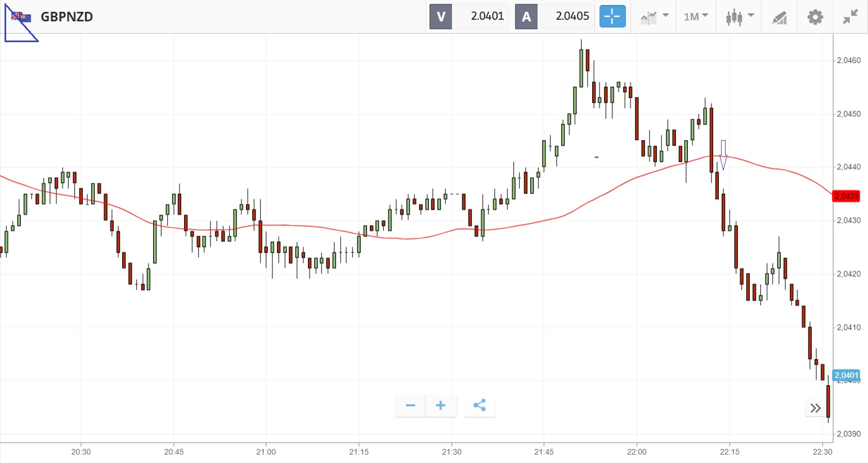Open the 1M timeframe dropdown
This screenshot has width=868, height=463.
click(696, 17)
